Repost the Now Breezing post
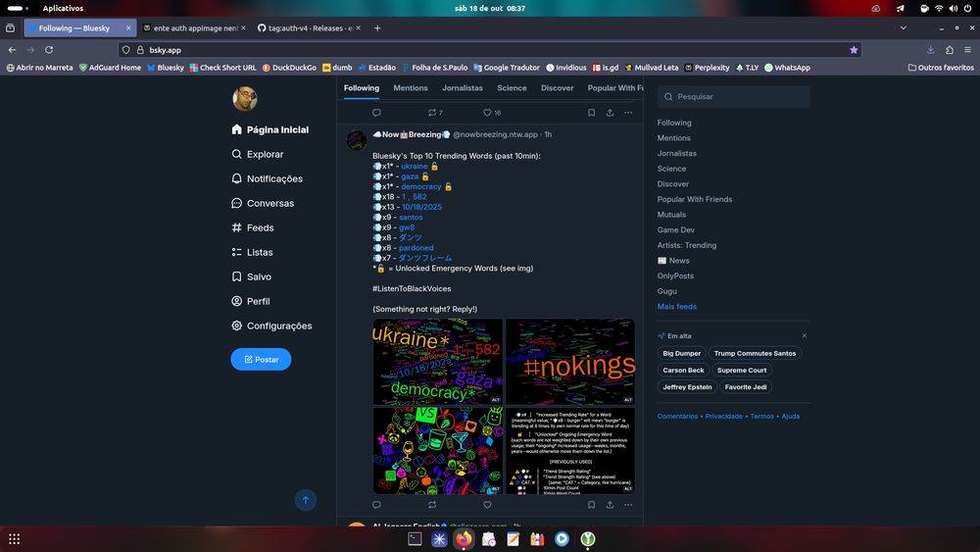This screenshot has width=980, height=552. pos(432,505)
